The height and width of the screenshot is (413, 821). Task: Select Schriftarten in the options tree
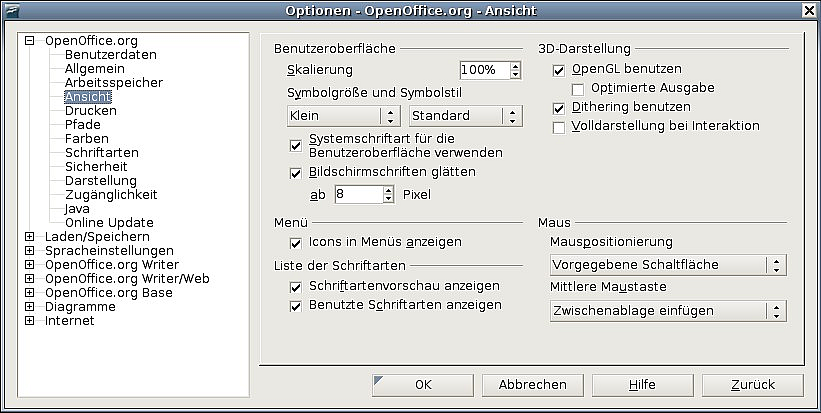(101, 153)
